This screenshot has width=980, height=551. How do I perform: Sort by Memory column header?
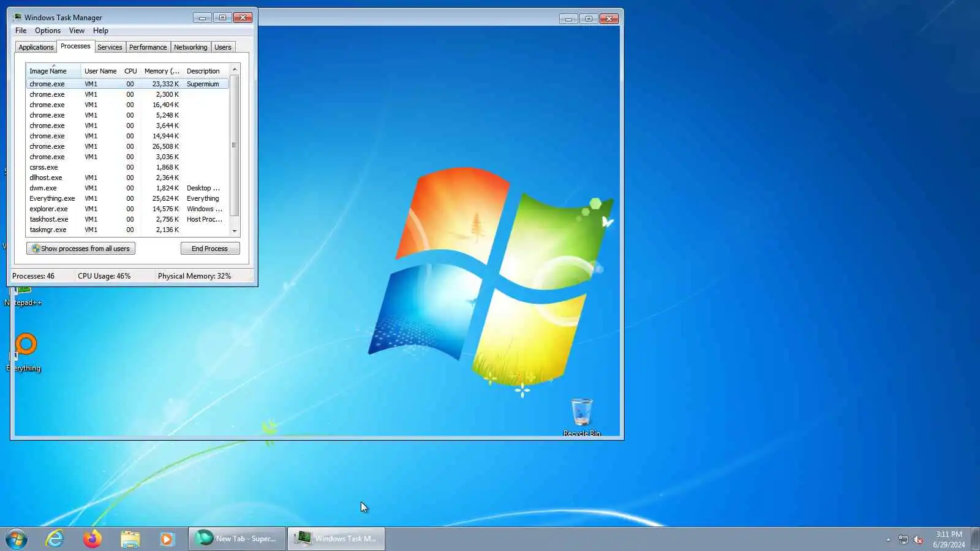pos(162,71)
